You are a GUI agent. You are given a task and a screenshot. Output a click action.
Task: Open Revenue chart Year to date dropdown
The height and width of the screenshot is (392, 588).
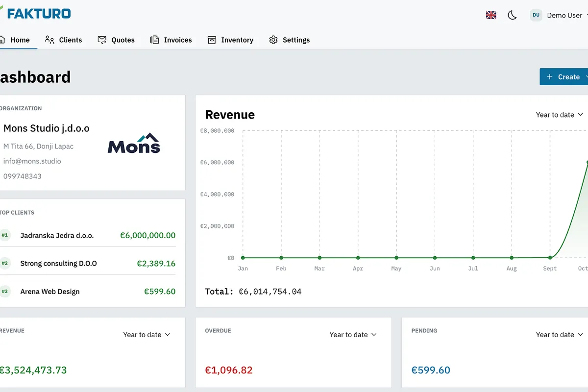560,115
